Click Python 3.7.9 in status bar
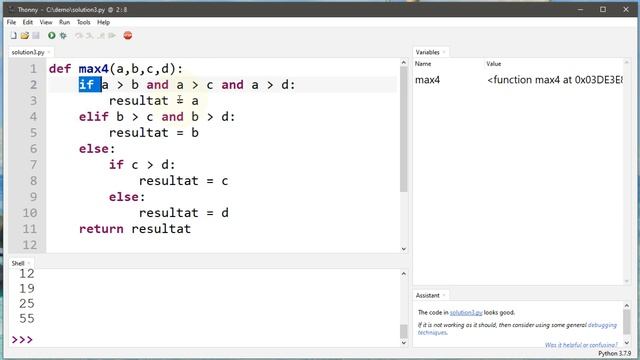The width and height of the screenshot is (640, 360). [x=614, y=353]
